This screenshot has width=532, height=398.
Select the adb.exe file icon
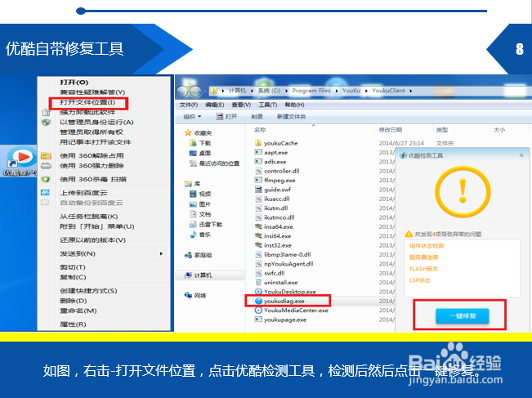258,162
